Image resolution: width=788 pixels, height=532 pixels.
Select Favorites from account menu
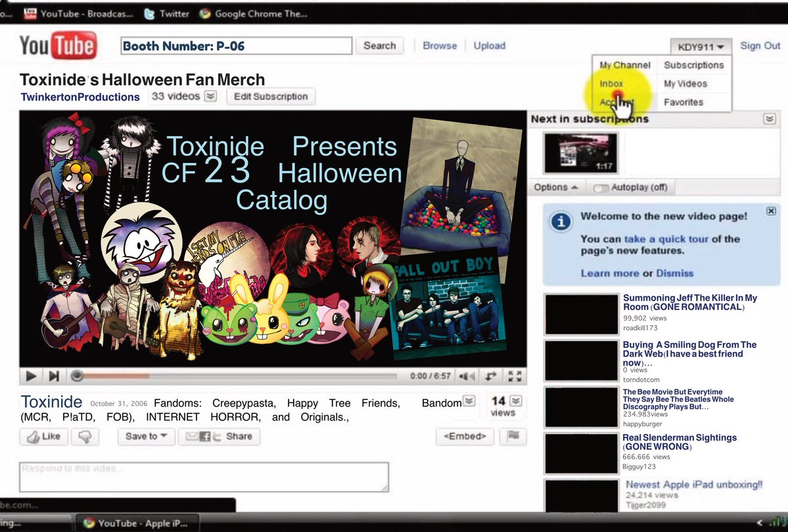[x=683, y=102]
